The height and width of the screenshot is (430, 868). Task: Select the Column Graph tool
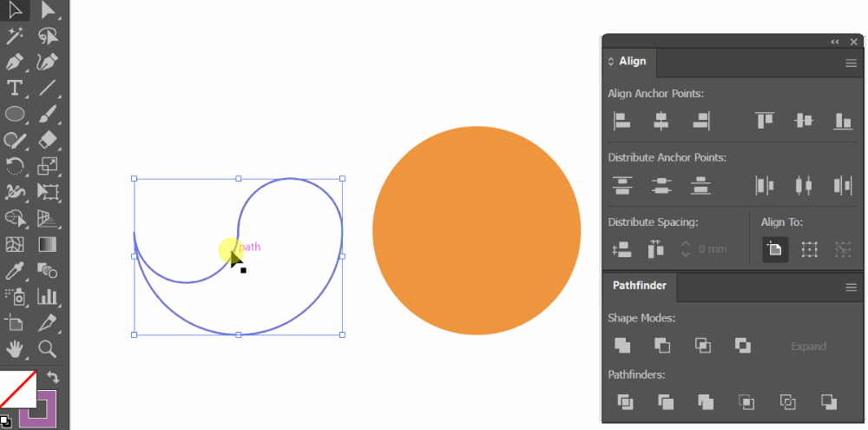point(48,296)
